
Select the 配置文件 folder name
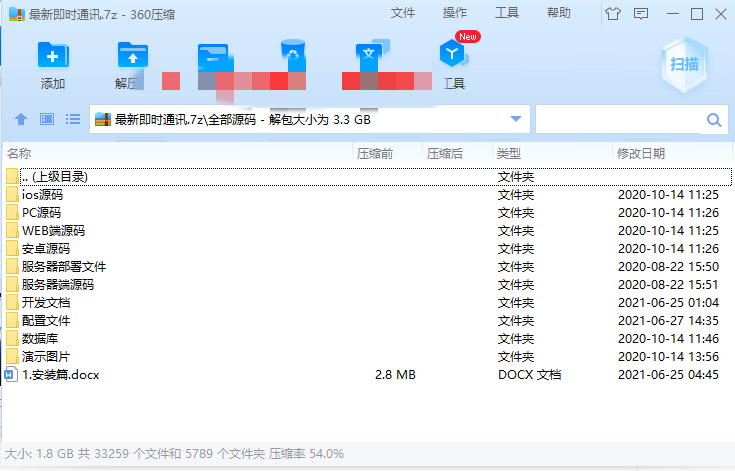click(46, 321)
